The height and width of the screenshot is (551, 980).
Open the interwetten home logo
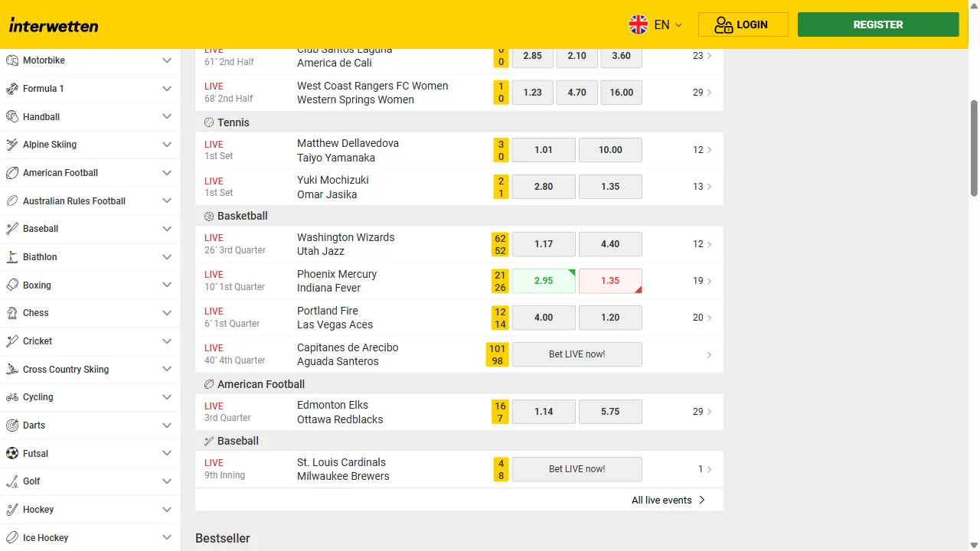[54, 25]
